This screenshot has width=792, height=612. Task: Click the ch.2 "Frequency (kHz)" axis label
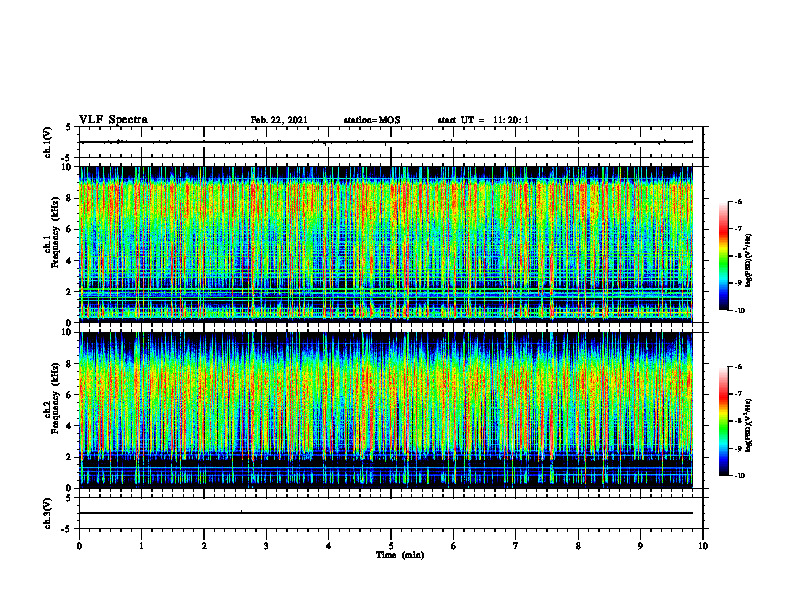point(55,398)
